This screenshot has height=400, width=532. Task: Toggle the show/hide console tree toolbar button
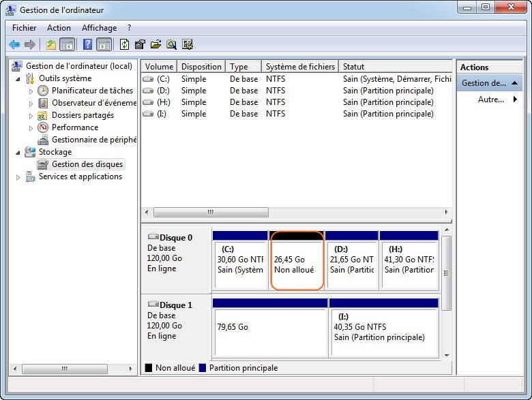pos(67,45)
